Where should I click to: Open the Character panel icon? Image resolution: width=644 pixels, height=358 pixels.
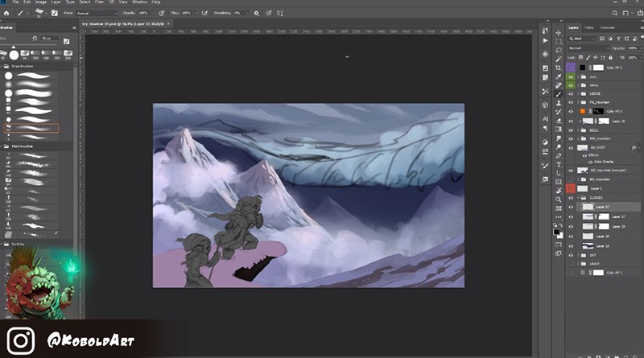tap(545, 119)
